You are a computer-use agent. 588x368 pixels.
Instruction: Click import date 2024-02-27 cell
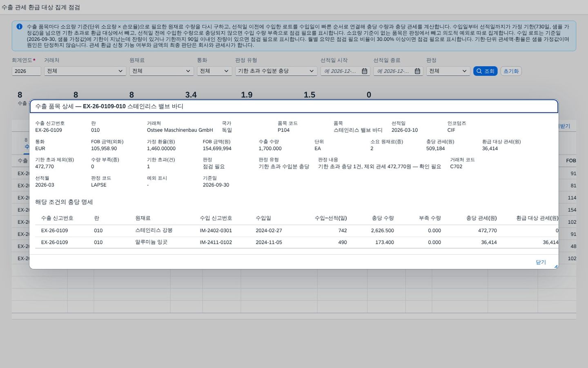269,231
